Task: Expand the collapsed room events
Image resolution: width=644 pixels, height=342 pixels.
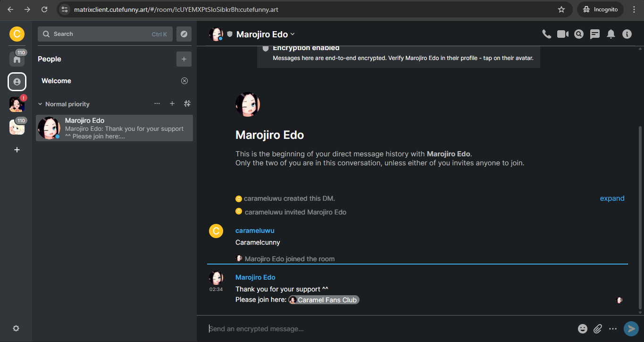Action: coord(612,198)
